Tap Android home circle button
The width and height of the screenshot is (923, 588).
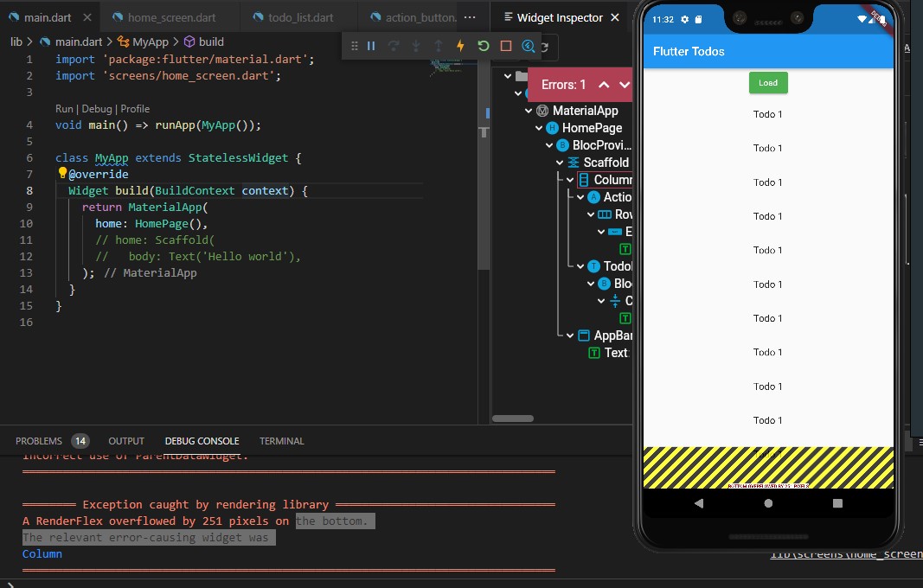[x=768, y=503]
